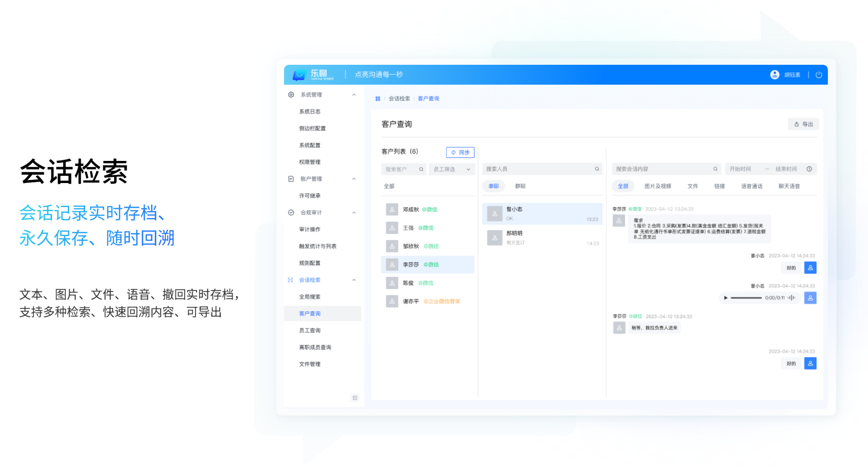
Task: Click the search icon in 搜索会话内容 field
Action: [715, 169]
